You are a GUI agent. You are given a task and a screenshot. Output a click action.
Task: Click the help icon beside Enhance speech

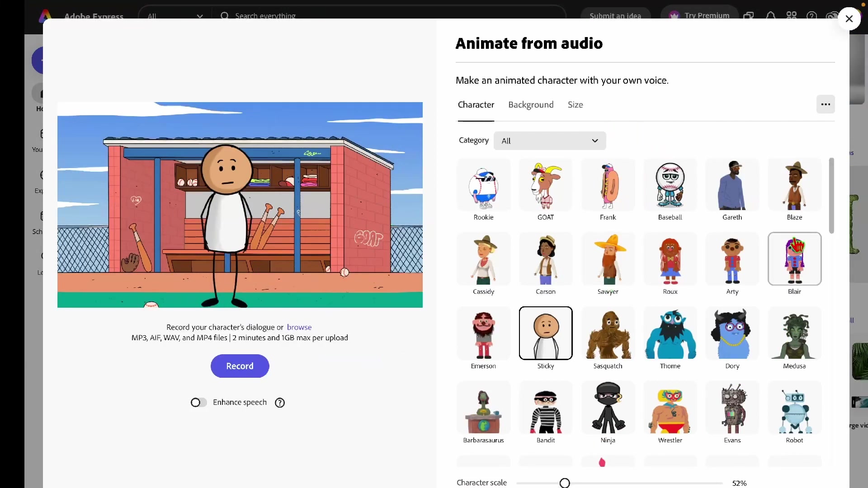tap(279, 402)
